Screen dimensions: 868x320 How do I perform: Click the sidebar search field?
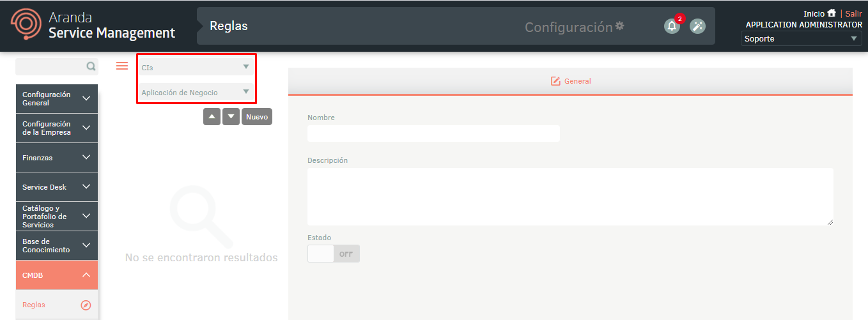[x=57, y=66]
